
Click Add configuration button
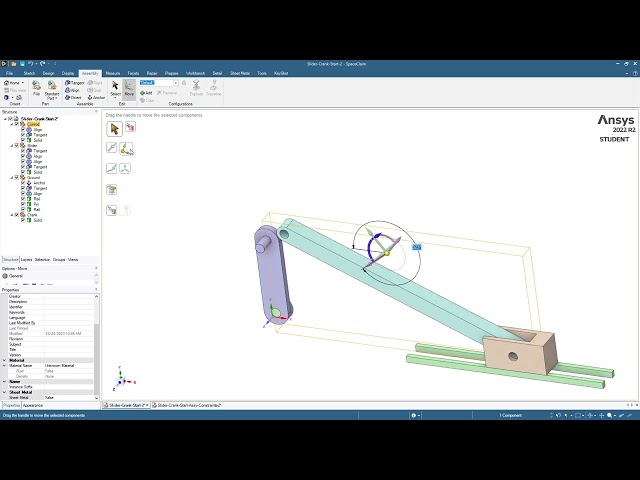click(146, 93)
